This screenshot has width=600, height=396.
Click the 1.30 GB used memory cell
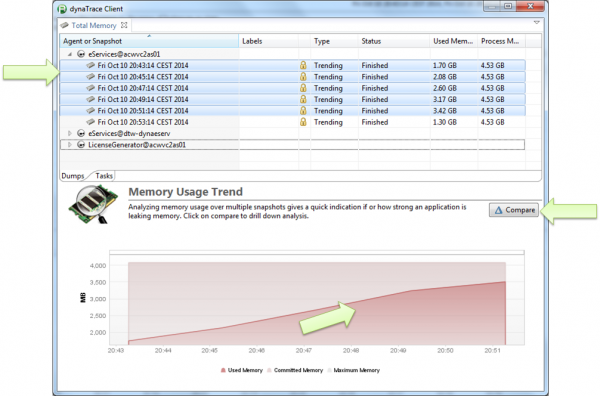click(x=445, y=122)
